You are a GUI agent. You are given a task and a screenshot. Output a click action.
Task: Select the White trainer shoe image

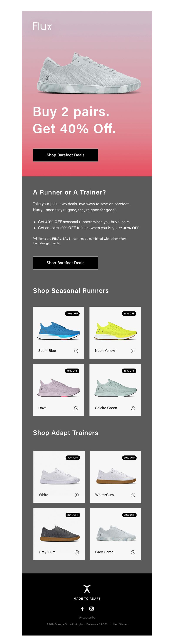click(60, 476)
